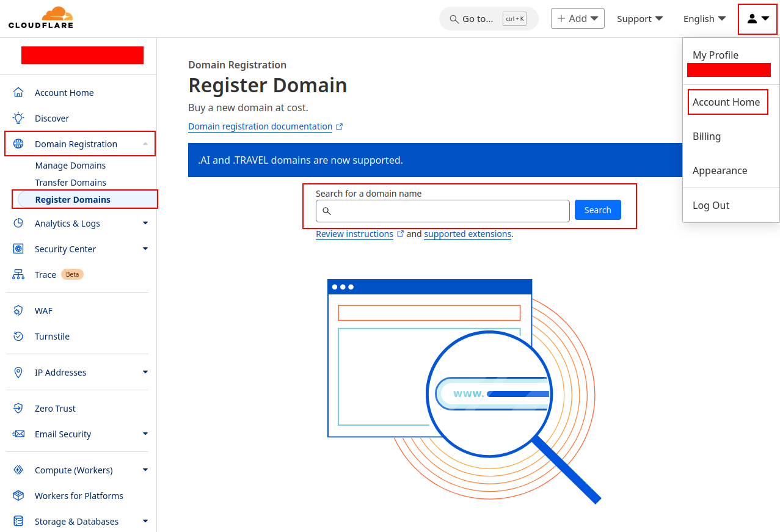The width and height of the screenshot is (780, 532).
Task: Select My Profile from user menu
Action: (x=715, y=55)
